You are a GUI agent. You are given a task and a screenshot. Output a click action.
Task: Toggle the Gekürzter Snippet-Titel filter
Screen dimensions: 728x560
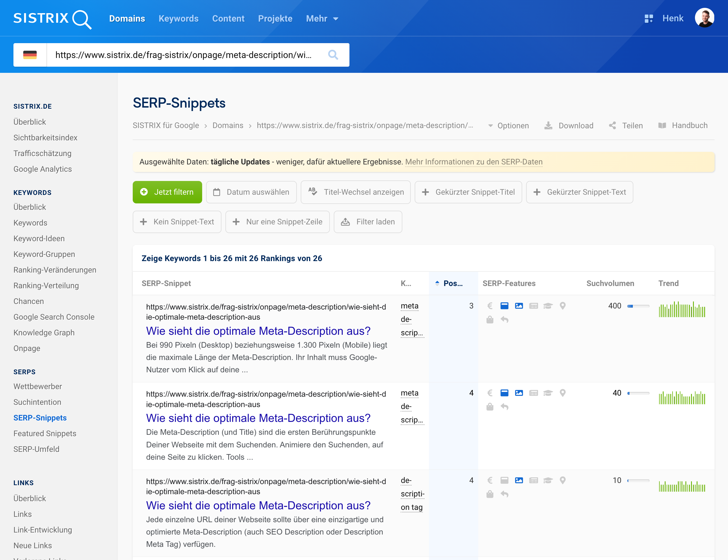click(x=468, y=192)
